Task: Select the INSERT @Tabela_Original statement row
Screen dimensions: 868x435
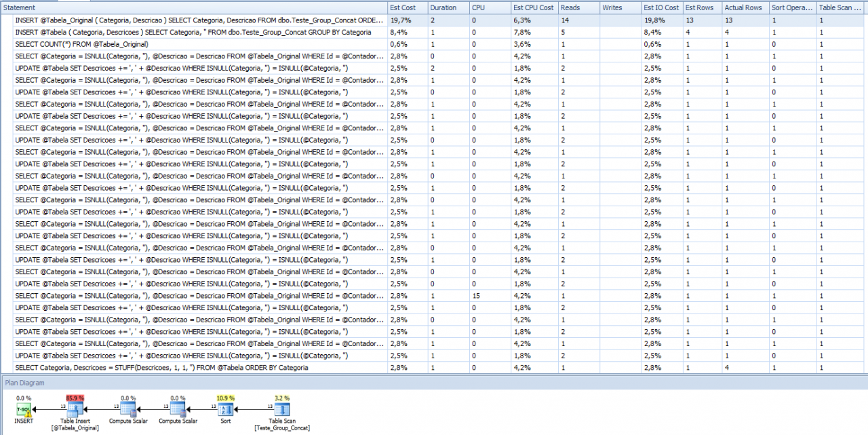Action: point(199,20)
